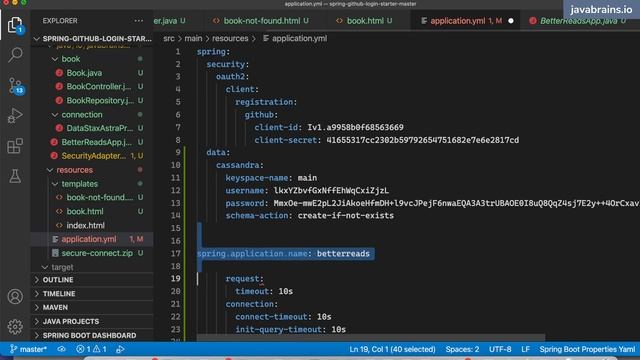Change end of line sequence LF
The image size is (640, 360).
coord(525,349)
